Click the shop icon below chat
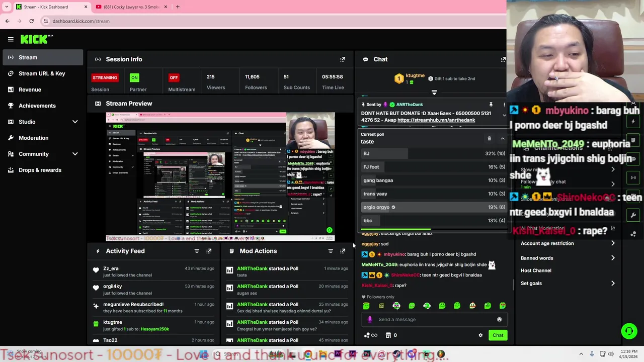The height and width of the screenshot is (362, 644). (388, 335)
